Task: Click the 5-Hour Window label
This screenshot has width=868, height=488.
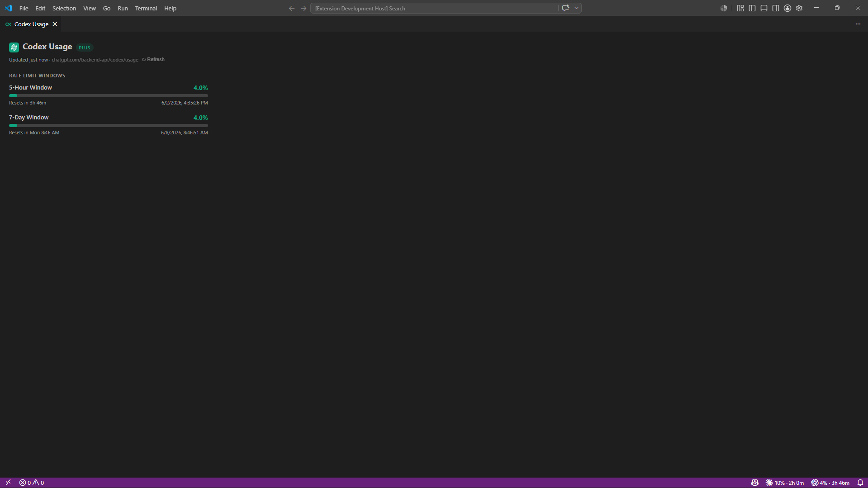Action: (x=30, y=88)
